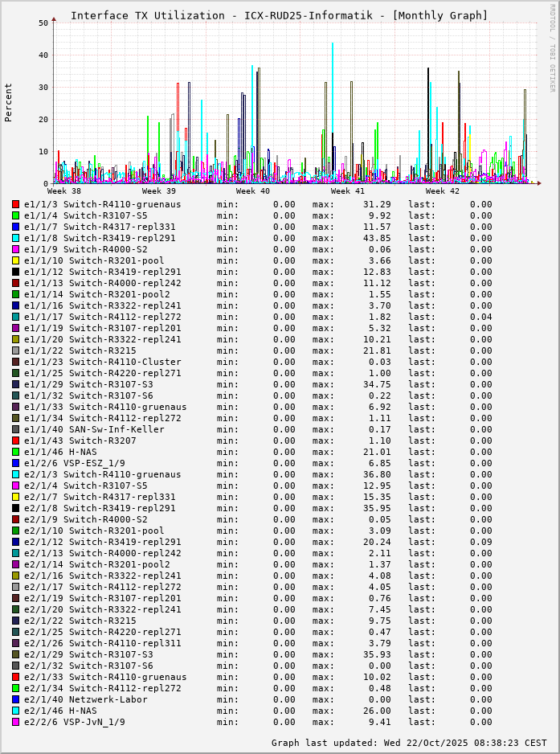
Task: Click the 36.80 max value for e2/1/3
Action: (x=377, y=474)
